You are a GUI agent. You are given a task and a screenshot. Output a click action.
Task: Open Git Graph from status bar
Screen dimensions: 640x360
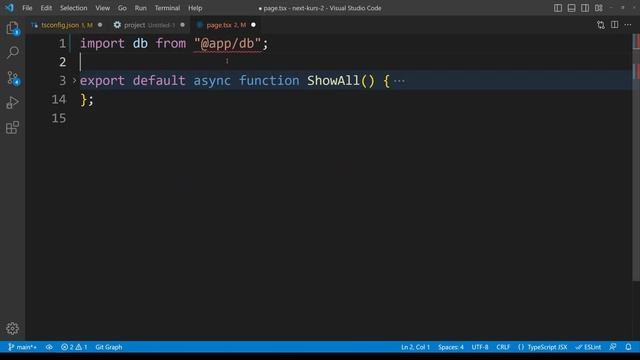pyautogui.click(x=109, y=347)
